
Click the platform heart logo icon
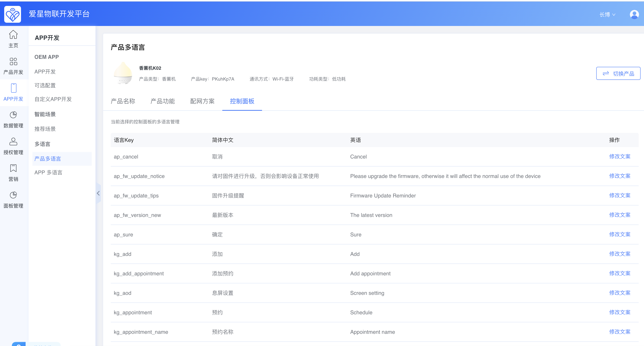[x=12, y=14]
